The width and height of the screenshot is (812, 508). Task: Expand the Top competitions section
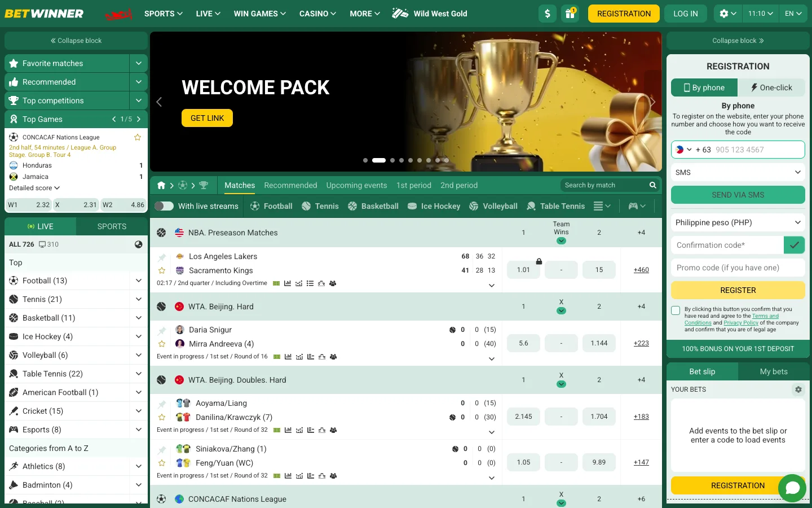[x=138, y=100]
